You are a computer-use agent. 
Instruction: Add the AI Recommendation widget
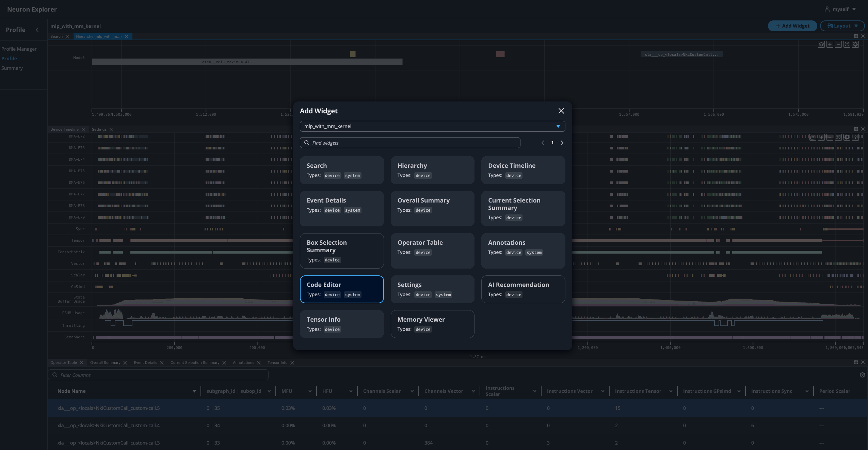tap(523, 289)
